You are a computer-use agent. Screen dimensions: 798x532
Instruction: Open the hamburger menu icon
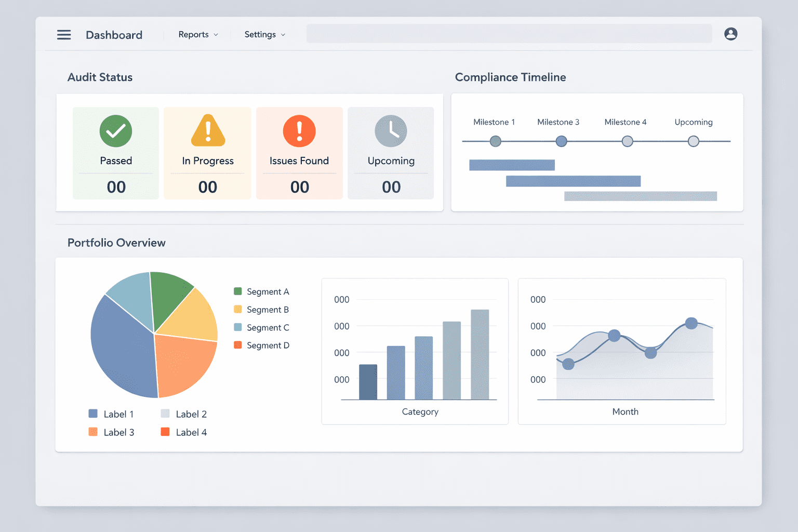[x=64, y=35]
